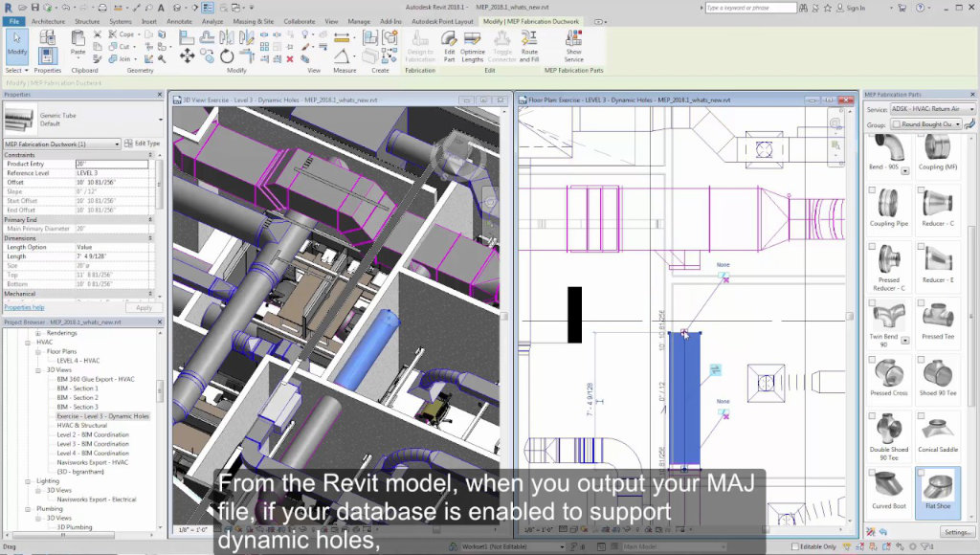
Task: Click the Edit Part icon
Action: [x=449, y=46]
